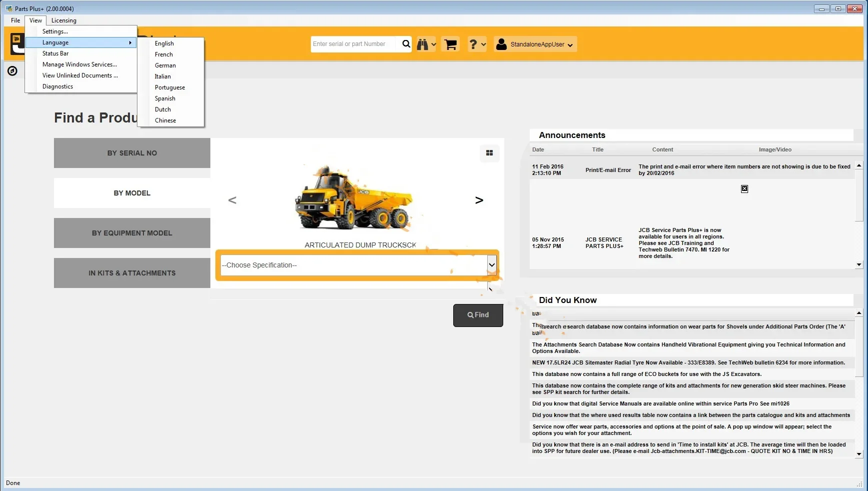
Task: Open the Licensing menu
Action: pos(63,20)
